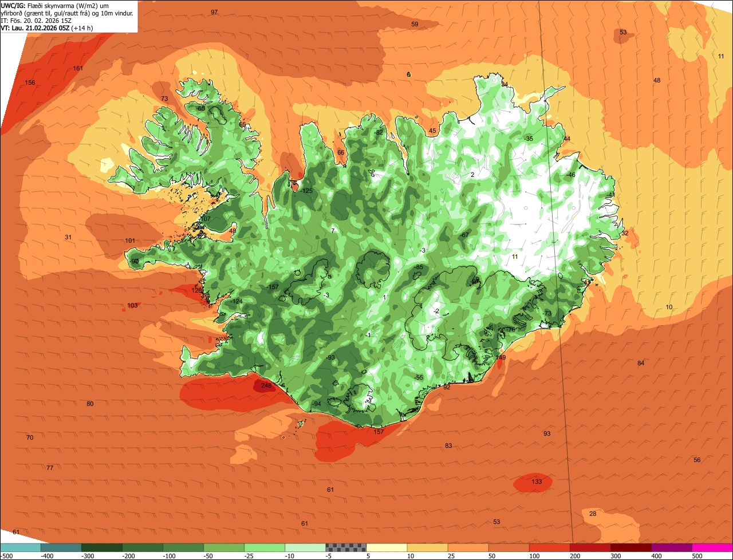Click the map value 80
This screenshot has width=733, height=560.
[x=90, y=404]
